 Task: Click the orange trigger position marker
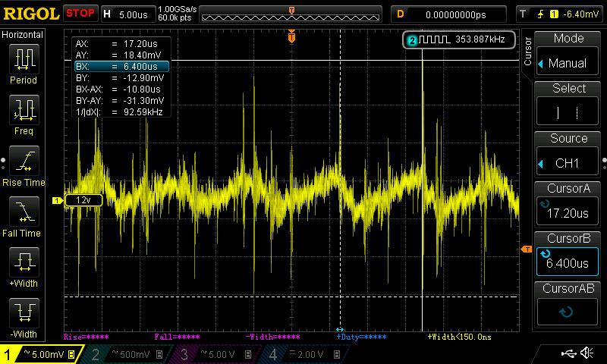(291, 36)
